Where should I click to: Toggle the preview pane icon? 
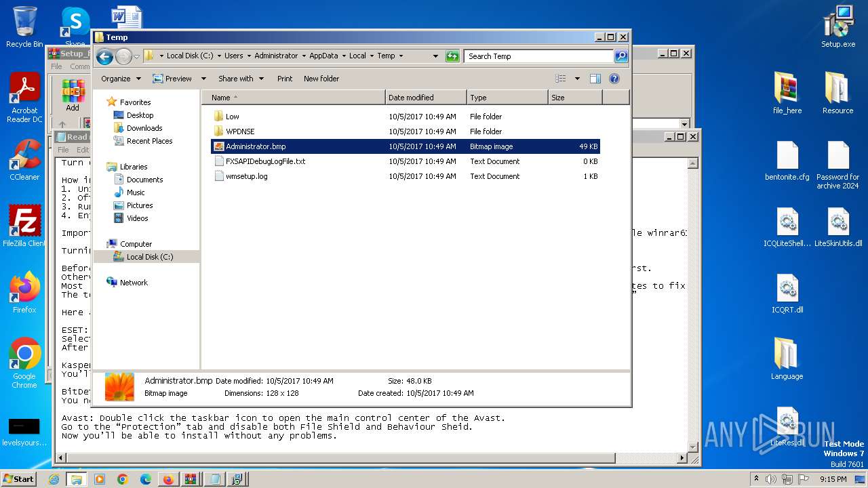pyautogui.click(x=595, y=79)
